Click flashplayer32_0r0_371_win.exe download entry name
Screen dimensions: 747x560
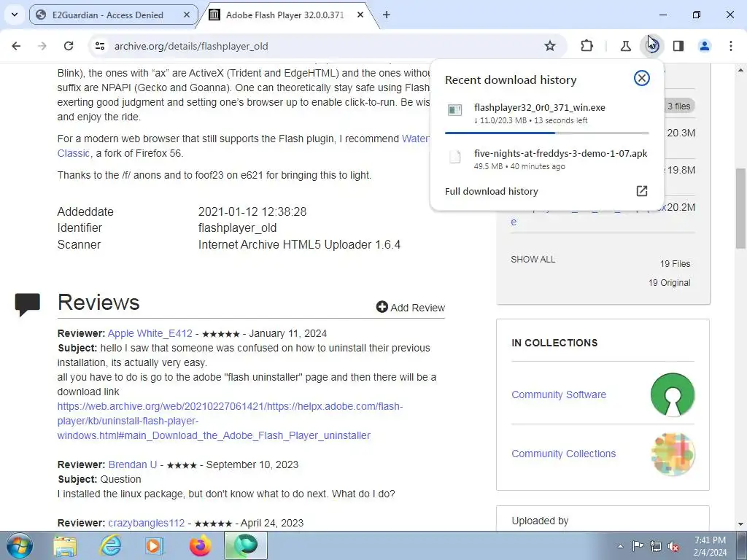coord(540,108)
